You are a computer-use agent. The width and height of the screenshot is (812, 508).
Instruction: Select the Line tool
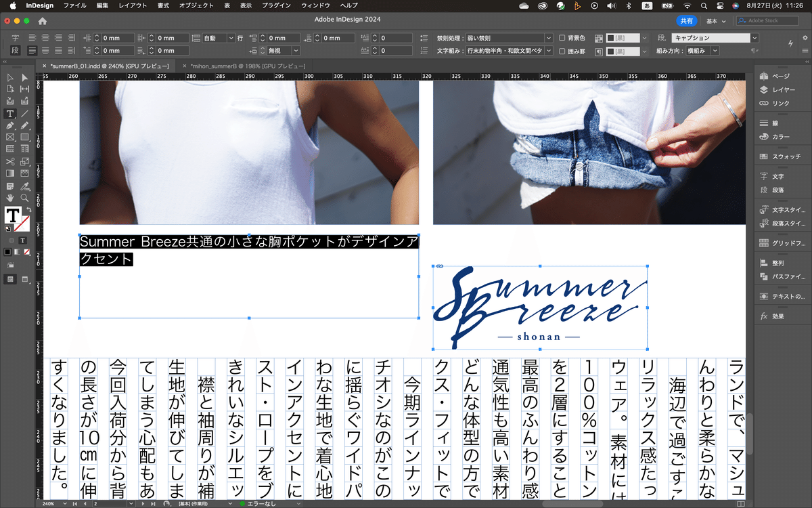(x=25, y=114)
